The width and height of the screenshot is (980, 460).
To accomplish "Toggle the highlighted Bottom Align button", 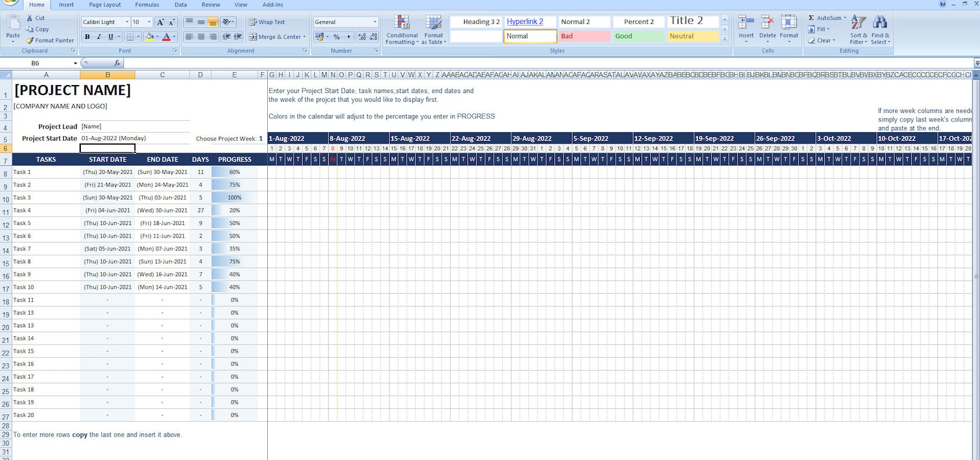I will (x=213, y=22).
